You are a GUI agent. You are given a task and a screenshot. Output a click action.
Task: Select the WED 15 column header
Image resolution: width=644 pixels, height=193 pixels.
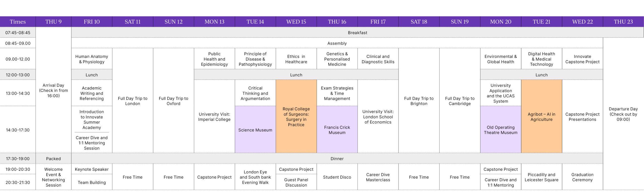click(296, 22)
